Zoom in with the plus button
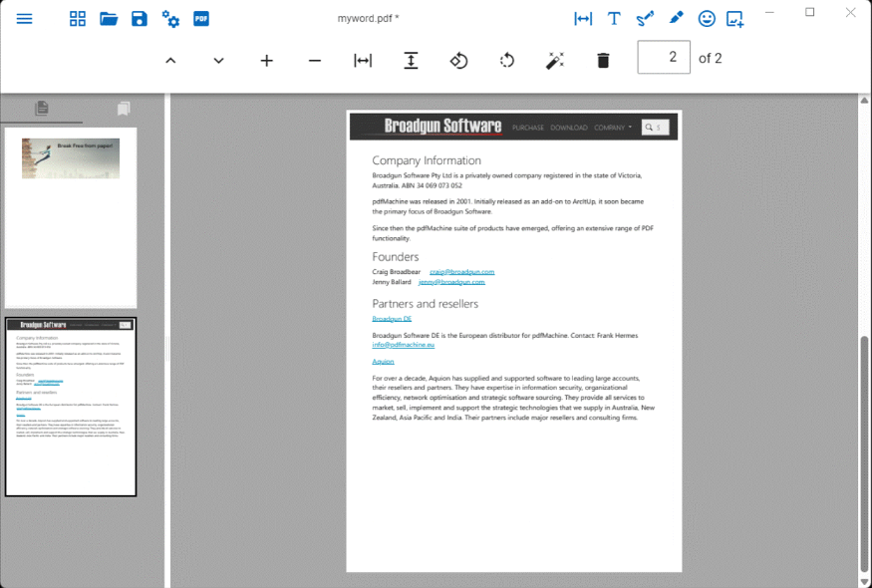 pyautogui.click(x=266, y=61)
